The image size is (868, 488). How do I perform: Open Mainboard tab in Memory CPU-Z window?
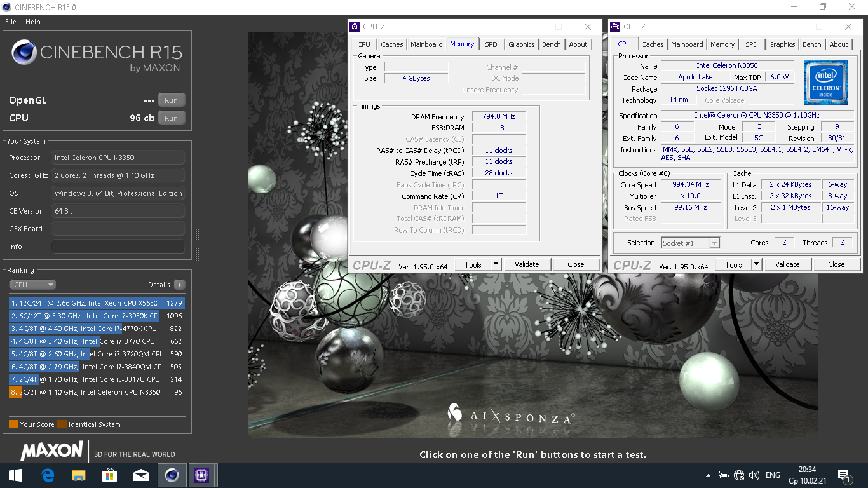[x=426, y=44]
